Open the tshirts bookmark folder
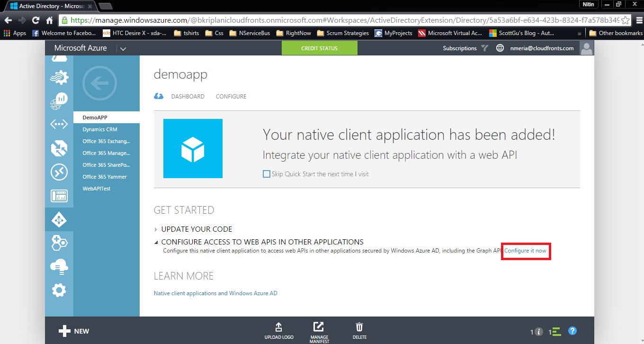The height and width of the screenshot is (344, 644). point(188,33)
